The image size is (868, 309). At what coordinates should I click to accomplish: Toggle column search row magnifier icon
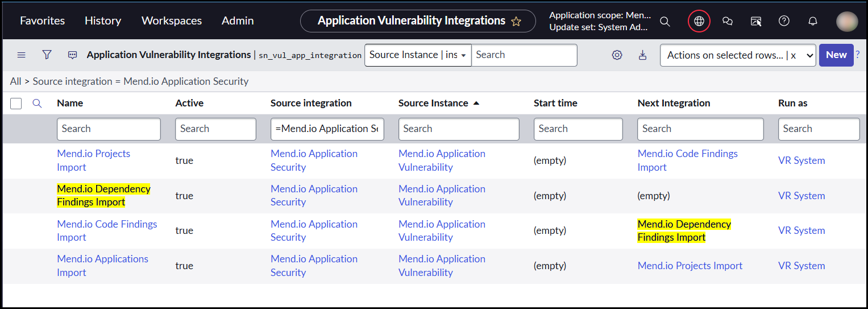pyautogui.click(x=37, y=104)
